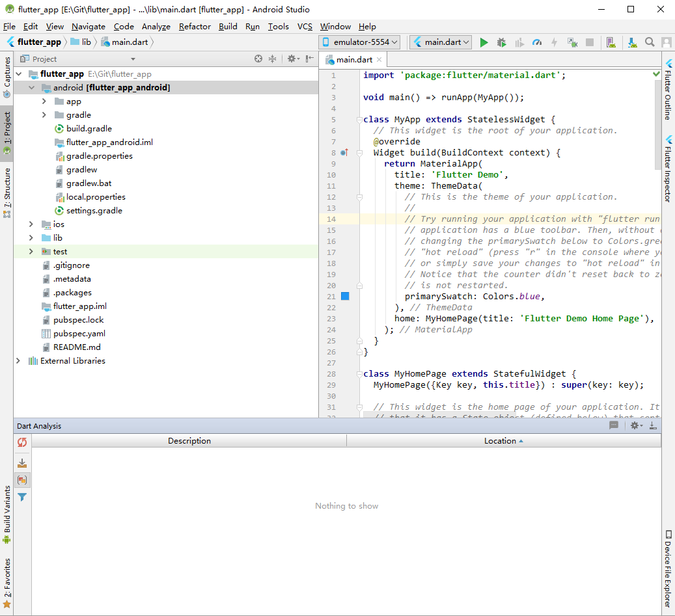Open the Device File Explorer side tab

tap(668, 569)
